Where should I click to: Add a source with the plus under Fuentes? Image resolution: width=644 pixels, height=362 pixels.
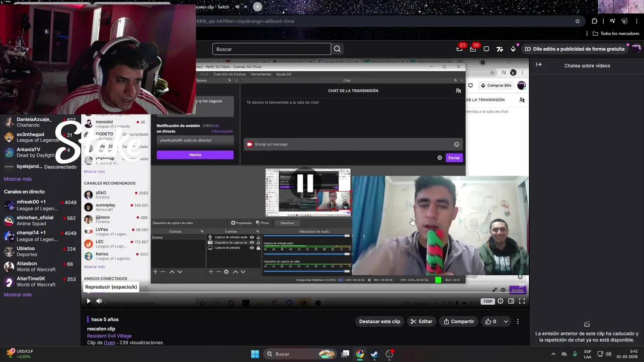211,271
